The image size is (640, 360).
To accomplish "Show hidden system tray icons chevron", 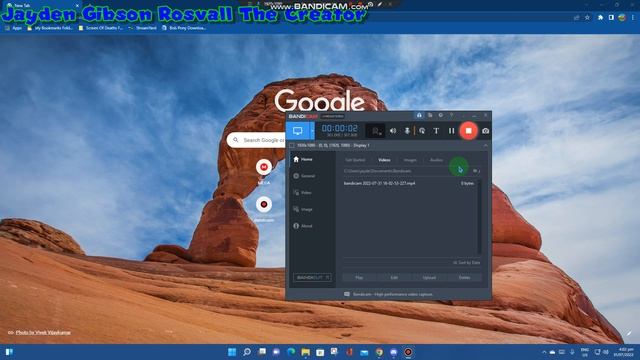I will coord(544,352).
